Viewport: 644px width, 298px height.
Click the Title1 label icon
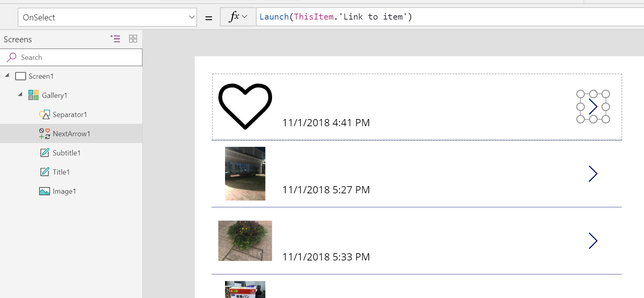coord(45,172)
